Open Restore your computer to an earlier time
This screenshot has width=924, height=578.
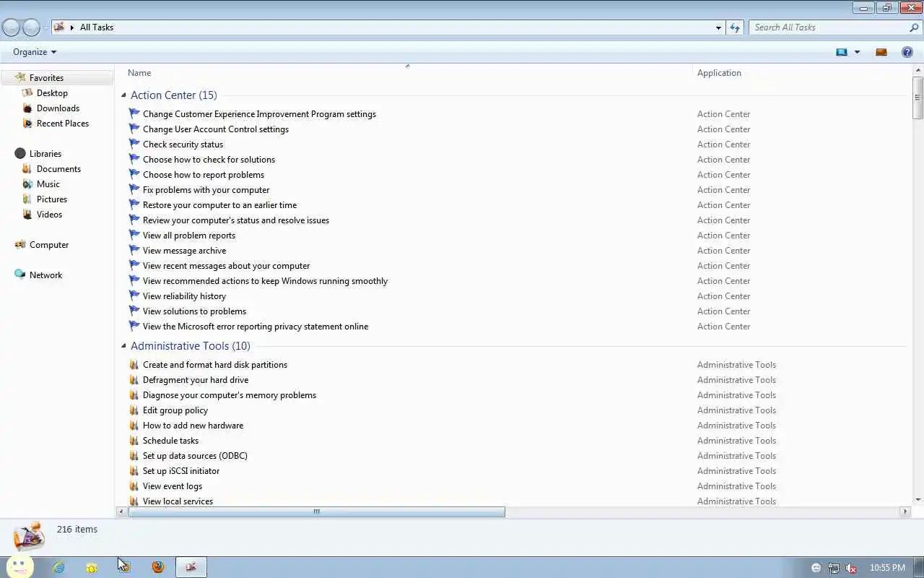tap(219, 204)
